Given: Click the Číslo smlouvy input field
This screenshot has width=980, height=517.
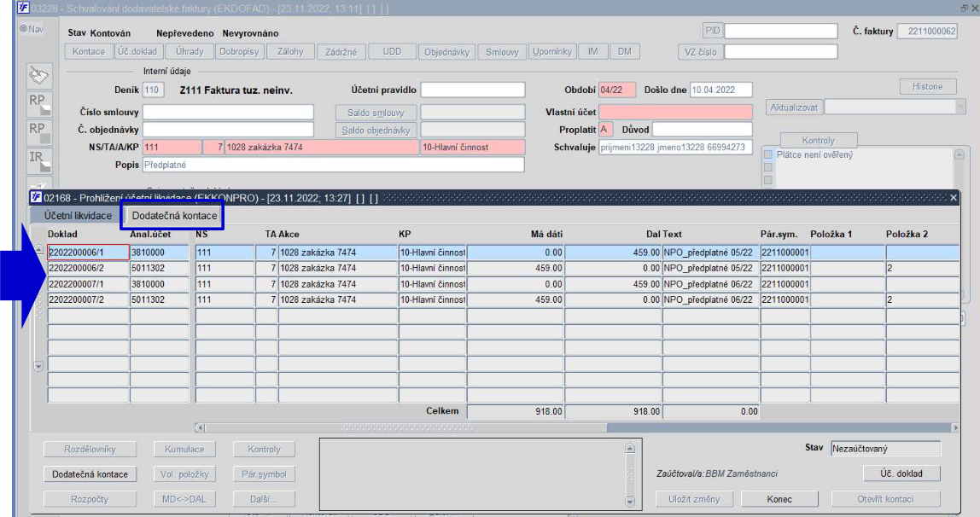Looking at the screenshot, I should click(x=228, y=112).
